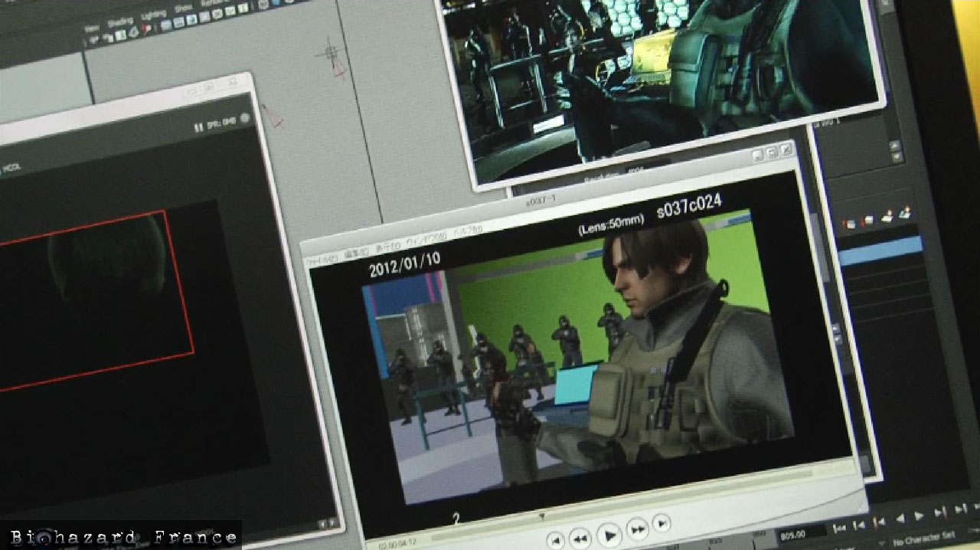Click the (Lens:50mm) label in the player
Screen dimensions: 980x550
[612, 224]
